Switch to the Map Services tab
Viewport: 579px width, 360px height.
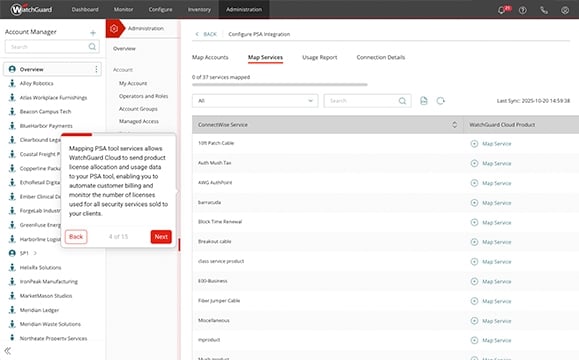265,57
